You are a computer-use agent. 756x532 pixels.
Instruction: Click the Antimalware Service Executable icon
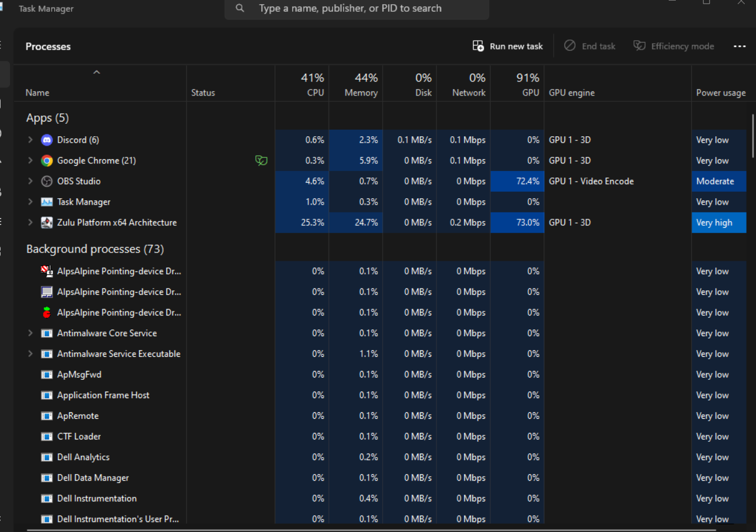coord(47,354)
